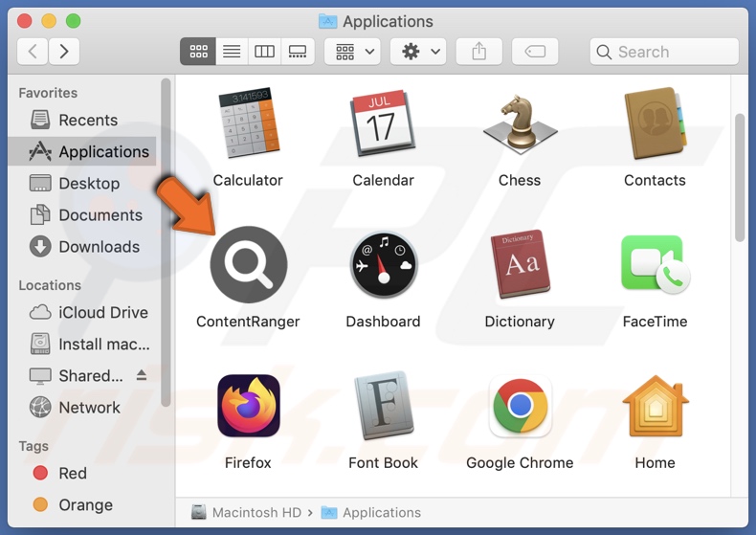Select the Home app icon
This screenshot has width=756, height=535.
655,406
